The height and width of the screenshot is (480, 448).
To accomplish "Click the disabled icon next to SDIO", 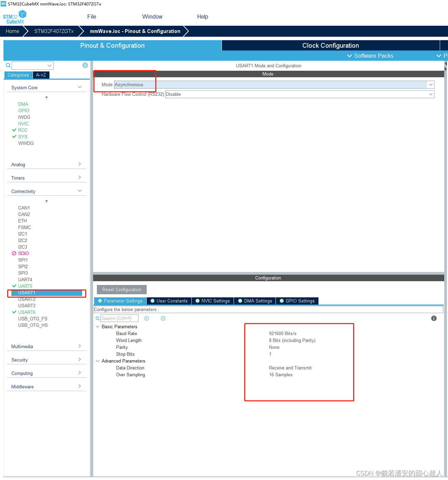I will point(14,253).
